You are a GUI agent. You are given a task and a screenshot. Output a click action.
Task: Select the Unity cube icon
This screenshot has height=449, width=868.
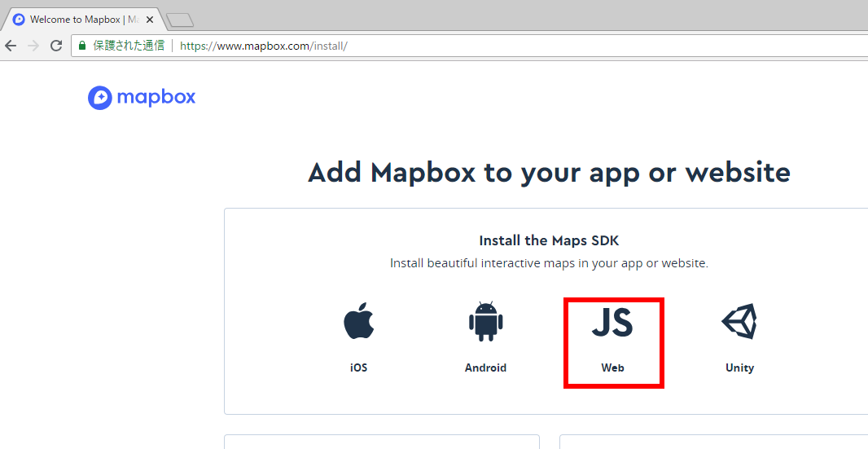(739, 321)
